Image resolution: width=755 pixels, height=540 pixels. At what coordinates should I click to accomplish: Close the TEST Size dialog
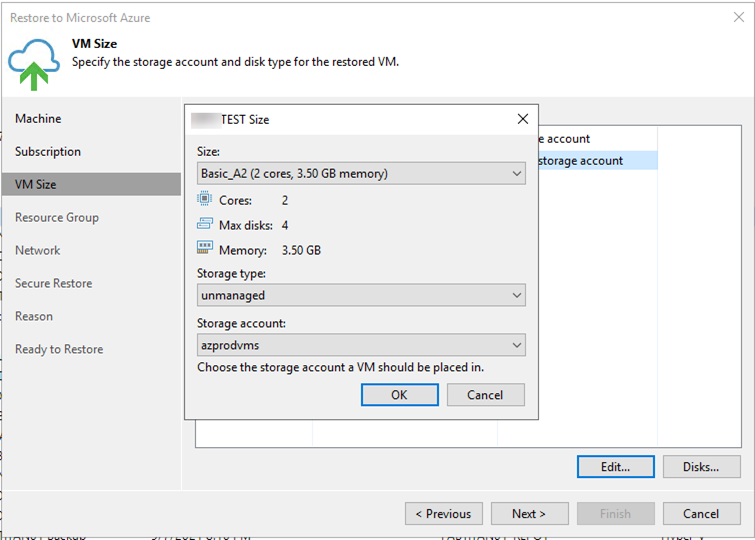tap(522, 119)
